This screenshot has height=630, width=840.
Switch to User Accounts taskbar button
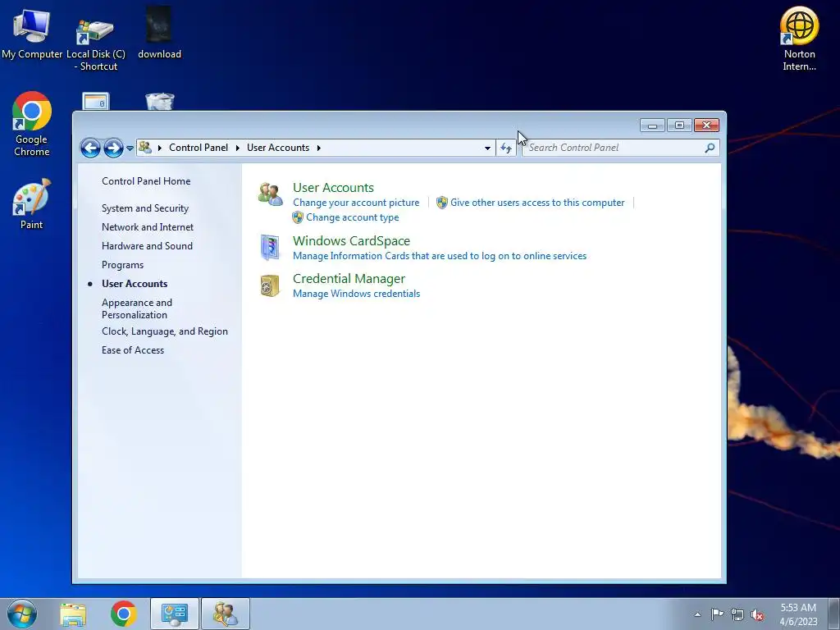click(226, 614)
